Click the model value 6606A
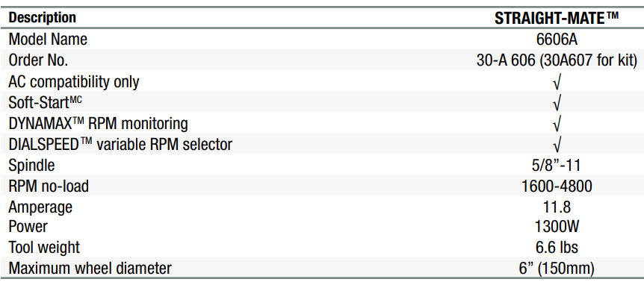The width and height of the screenshot is (644, 282). click(x=557, y=40)
